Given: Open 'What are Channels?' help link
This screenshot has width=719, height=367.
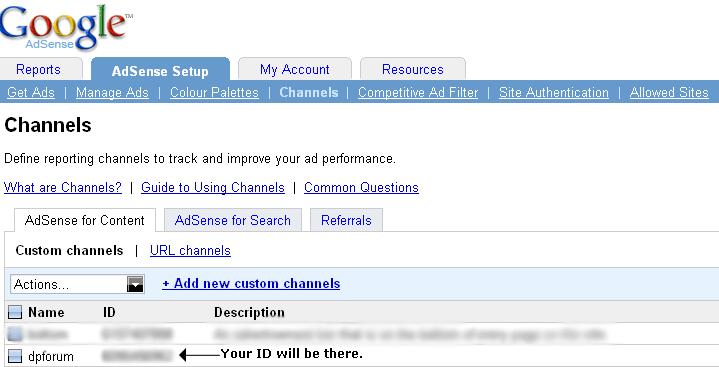Looking at the screenshot, I should click(x=63, y=187).
